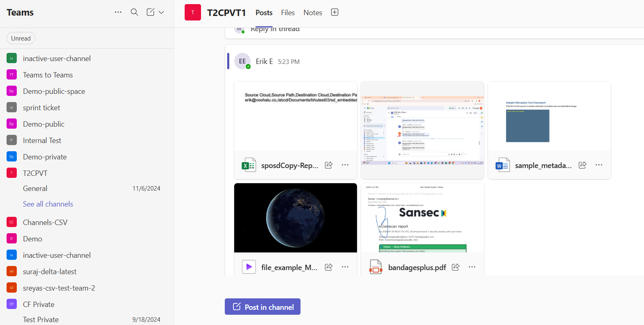Click the Post in channel button

point(262,307)
